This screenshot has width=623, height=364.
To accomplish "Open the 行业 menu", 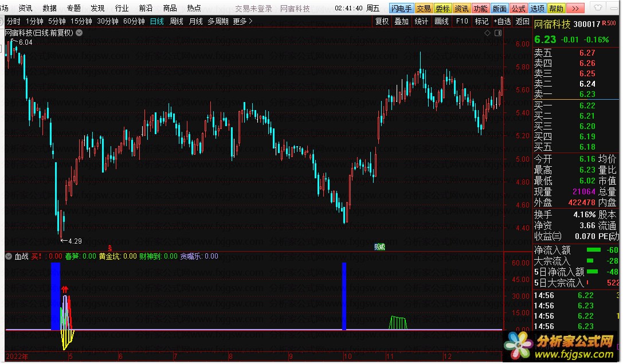I will click(122, 8).
